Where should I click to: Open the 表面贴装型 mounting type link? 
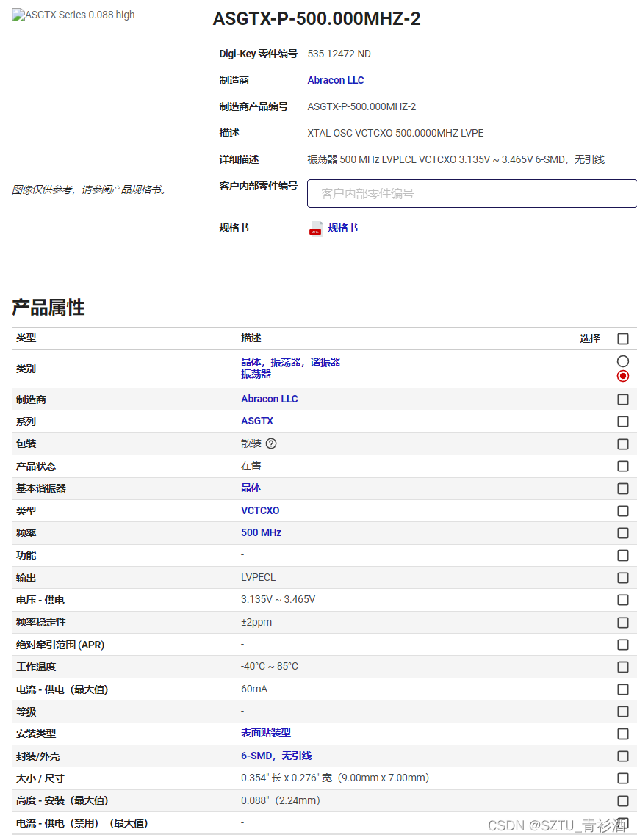tap(266, 733)
